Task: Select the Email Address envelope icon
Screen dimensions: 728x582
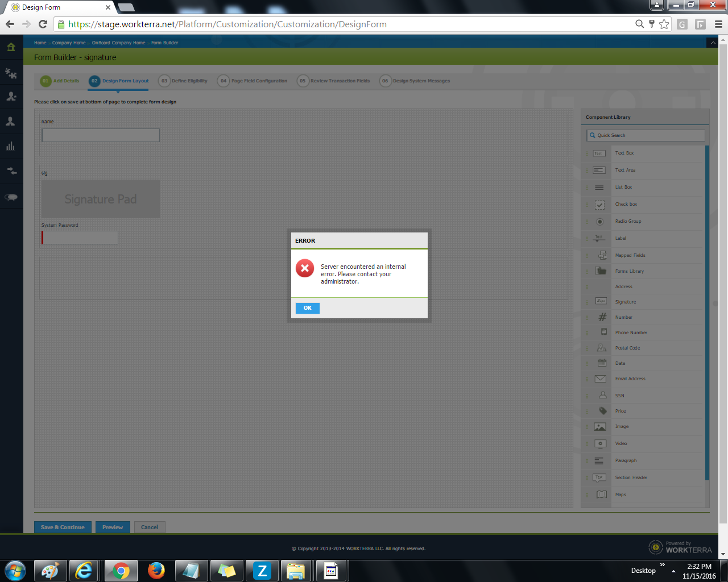Action: [600, 379]
